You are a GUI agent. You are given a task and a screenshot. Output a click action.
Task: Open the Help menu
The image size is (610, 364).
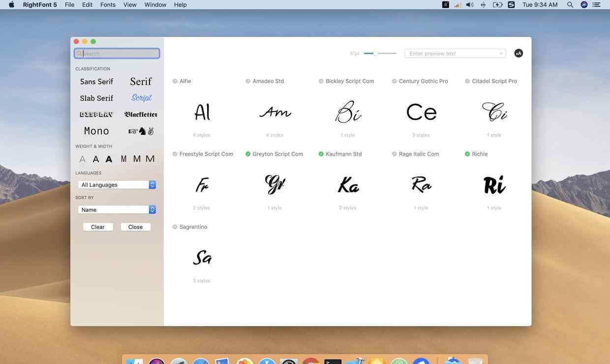(180, 4)
